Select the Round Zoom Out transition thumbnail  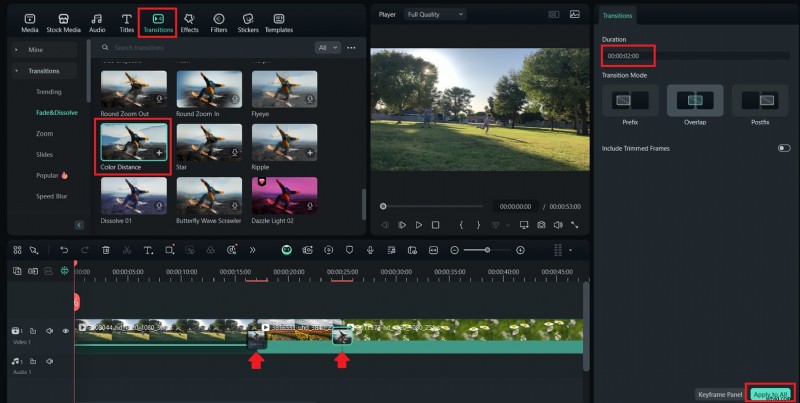tap(134, 89)
